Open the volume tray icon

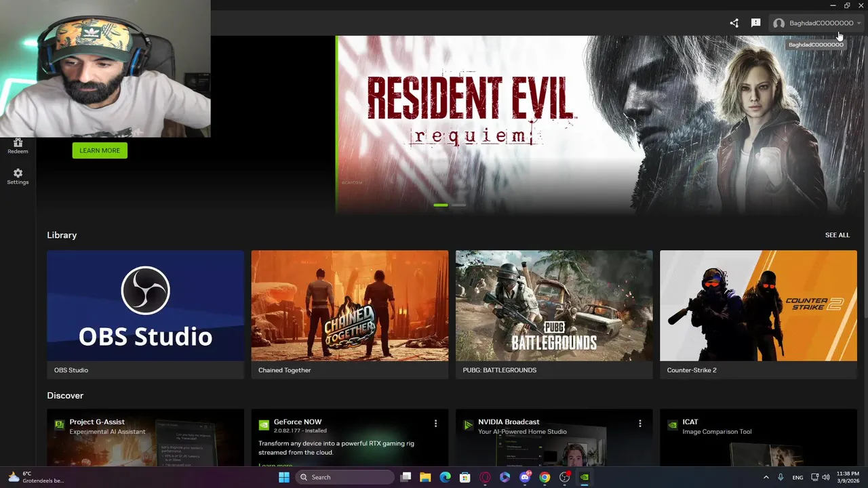coord(825,477)
